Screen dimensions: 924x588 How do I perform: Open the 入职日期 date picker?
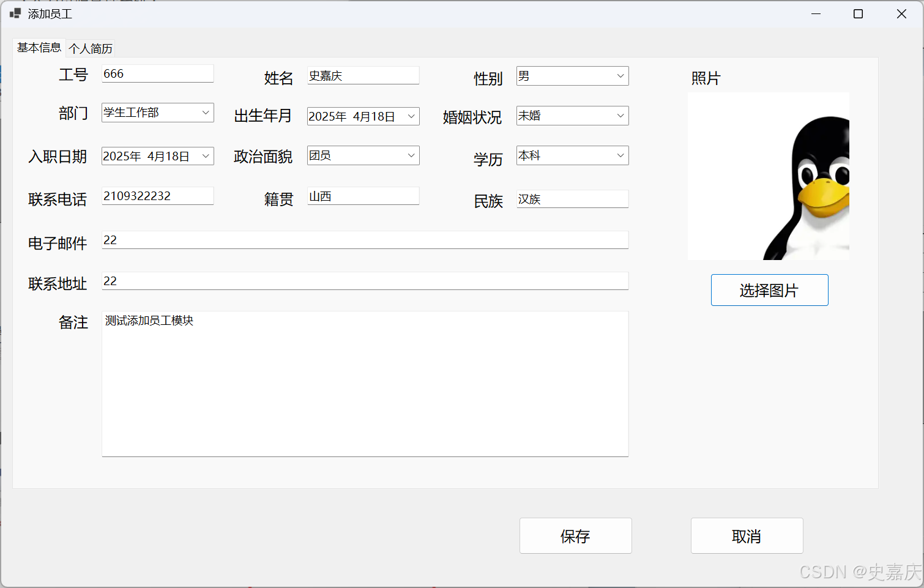(158, 156)
